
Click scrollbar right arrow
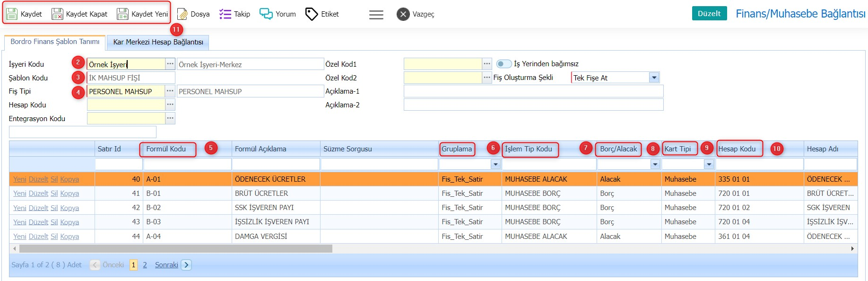[x=852, y=248]
